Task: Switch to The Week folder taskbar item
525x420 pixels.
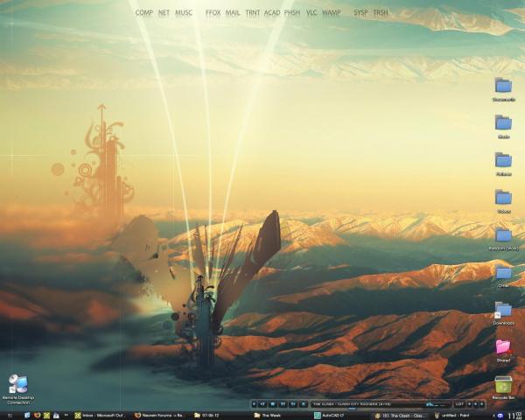Action: [268, 416]
